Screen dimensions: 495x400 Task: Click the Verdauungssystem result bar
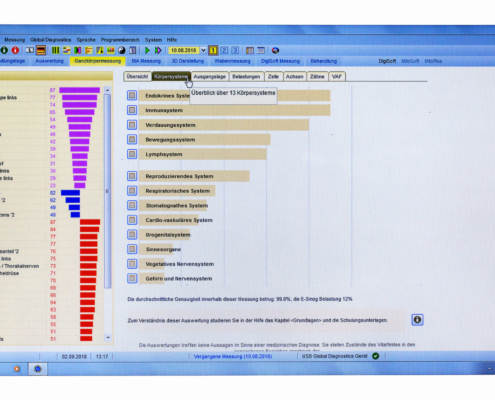224,125
